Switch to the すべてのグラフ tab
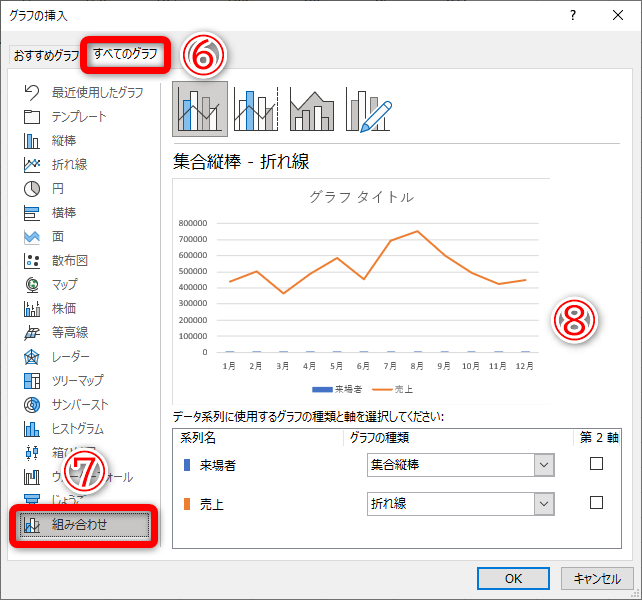 [125, 54]
